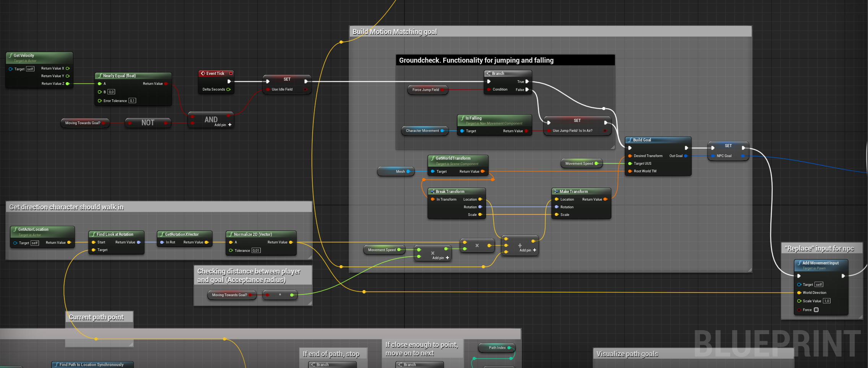Select bool-to-float conversion node after Moving Towards Goal?
The width and height of the screenshot is (868, 368).
280,295
